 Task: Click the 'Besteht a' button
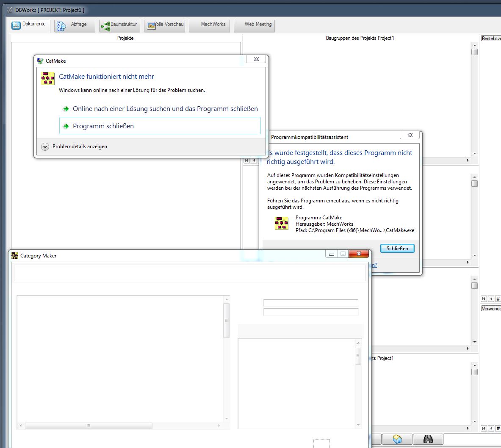pyautogui.click(x=491, y=39)
